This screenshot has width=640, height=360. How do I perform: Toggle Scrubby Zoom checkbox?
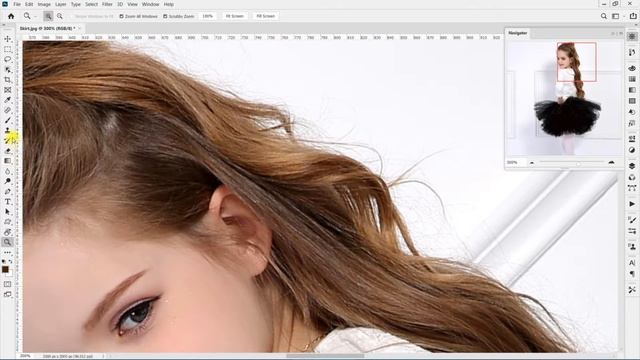point(165,16)
